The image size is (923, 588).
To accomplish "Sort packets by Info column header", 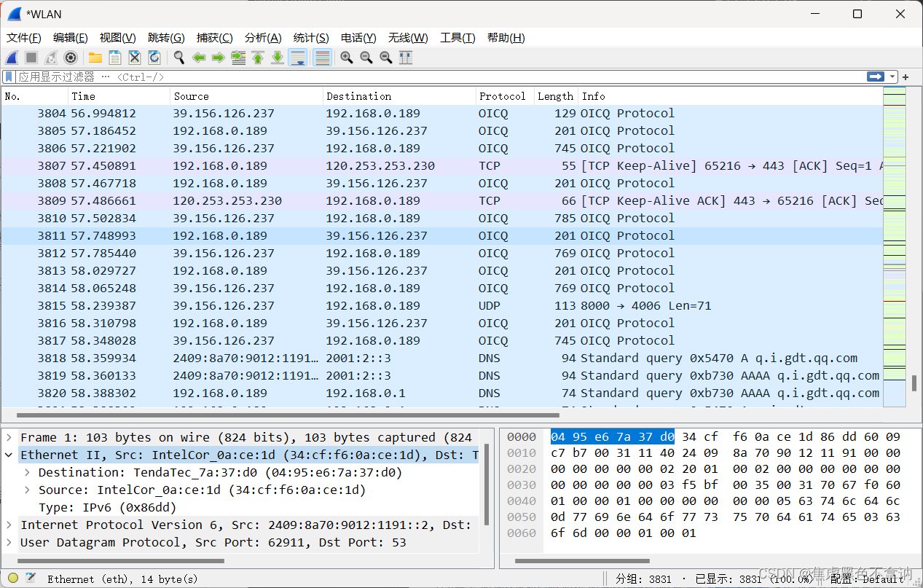I will [x=730, y=96].
